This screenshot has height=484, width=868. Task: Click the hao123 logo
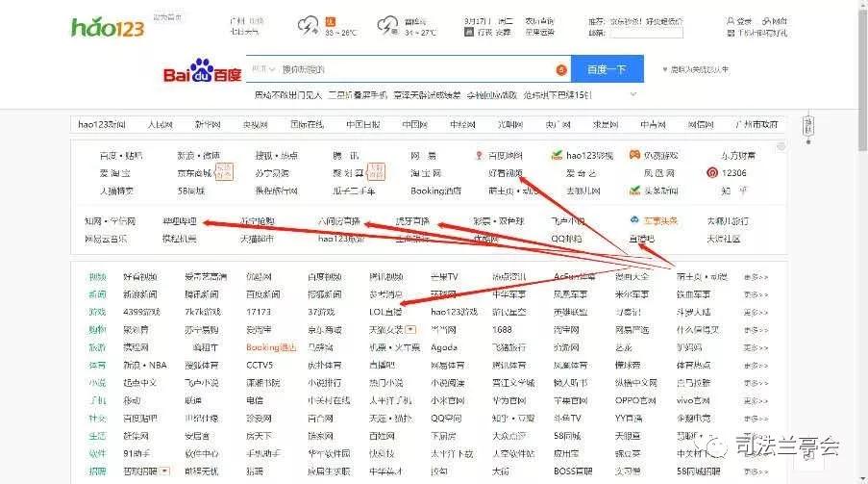108,27
